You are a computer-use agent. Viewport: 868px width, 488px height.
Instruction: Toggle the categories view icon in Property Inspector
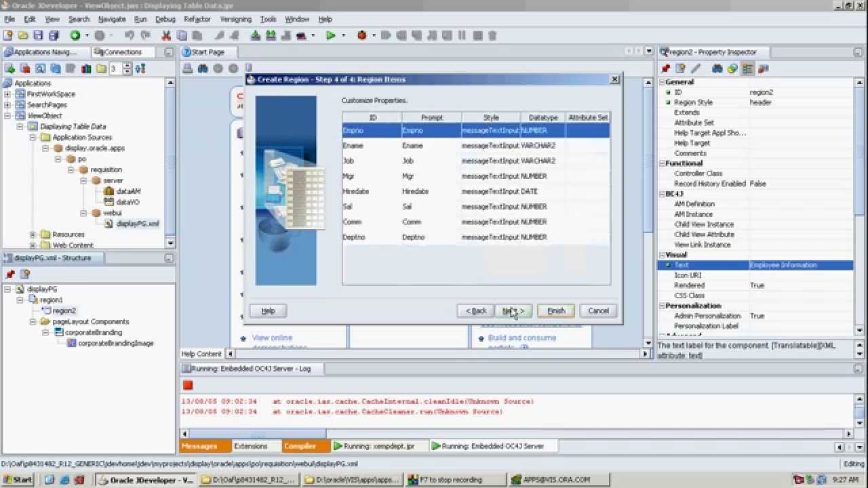point(748,68)
